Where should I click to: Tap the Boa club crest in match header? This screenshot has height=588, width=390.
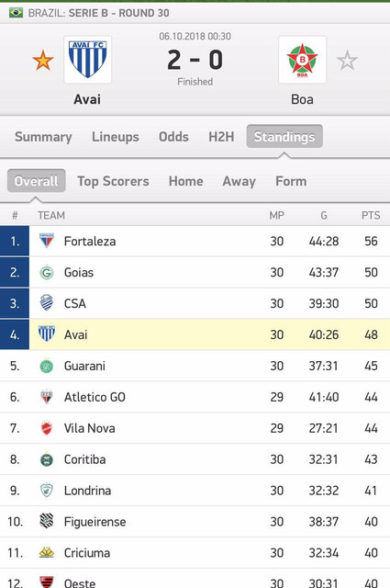click(x=302, y=60)
